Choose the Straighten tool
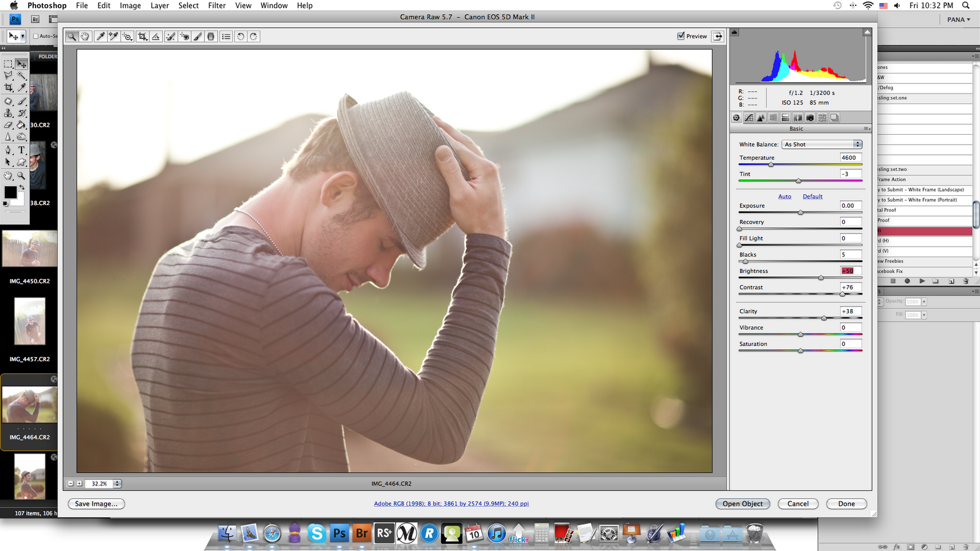Screen dimensions: 980x551 (x=156, y=37)
